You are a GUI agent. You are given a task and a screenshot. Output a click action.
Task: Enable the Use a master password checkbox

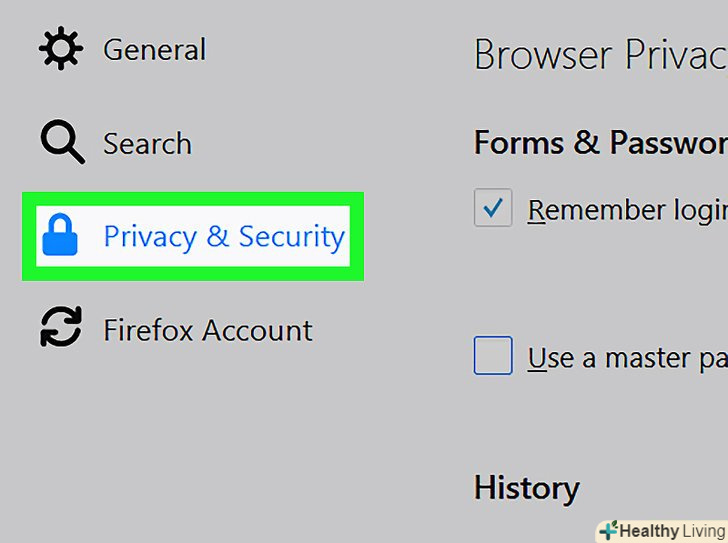point(493,356)
